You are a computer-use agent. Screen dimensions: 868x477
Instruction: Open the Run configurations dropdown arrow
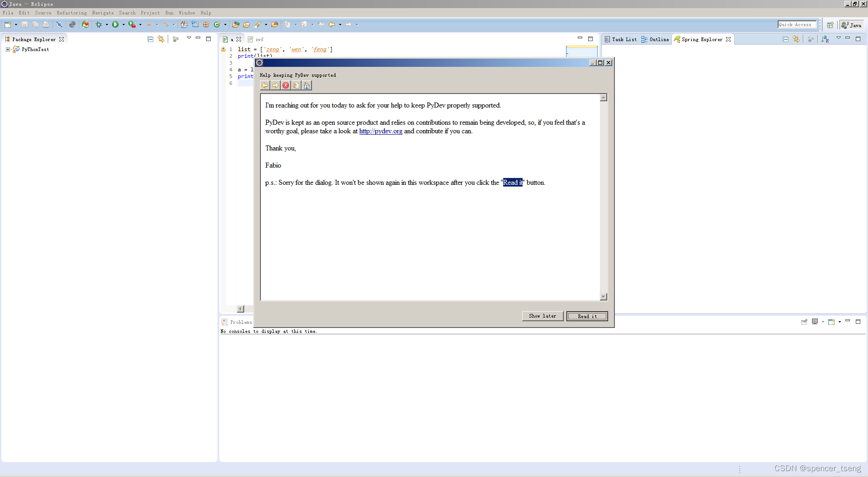123,25
